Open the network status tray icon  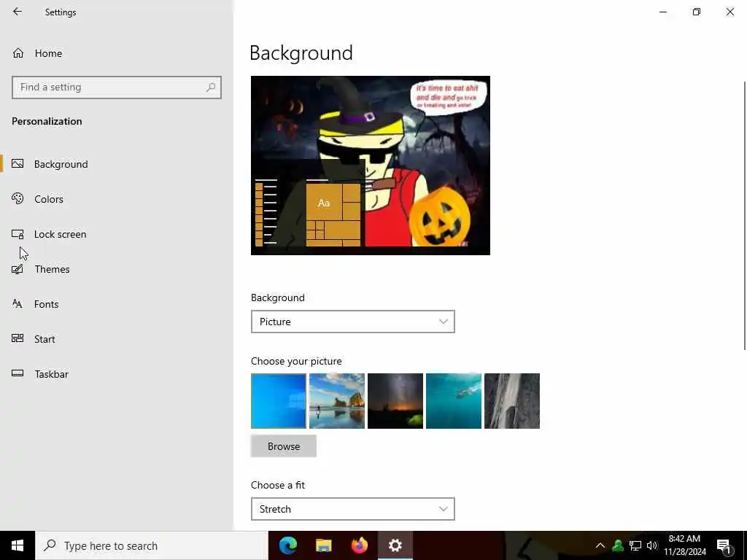pos(635,545)
